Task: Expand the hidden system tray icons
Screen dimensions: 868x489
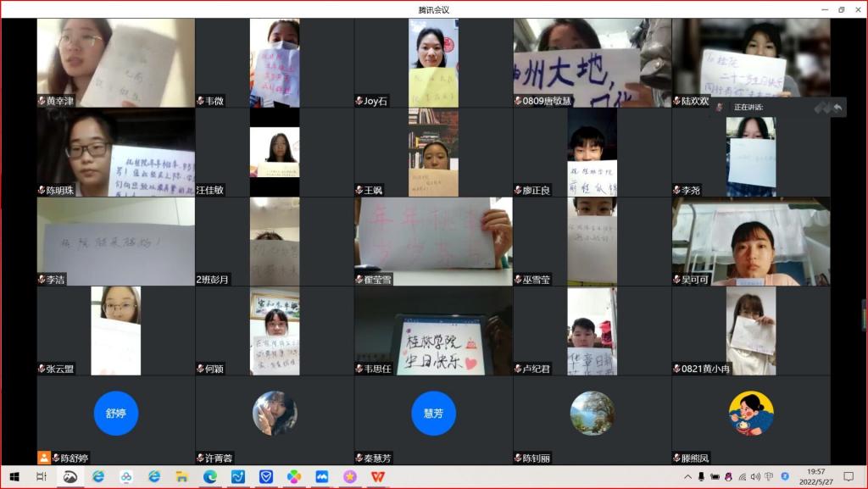Action: 688,477
